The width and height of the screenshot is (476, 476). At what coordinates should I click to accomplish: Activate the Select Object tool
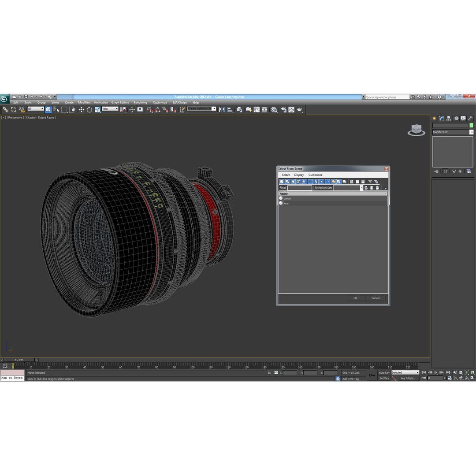(48, 110)
